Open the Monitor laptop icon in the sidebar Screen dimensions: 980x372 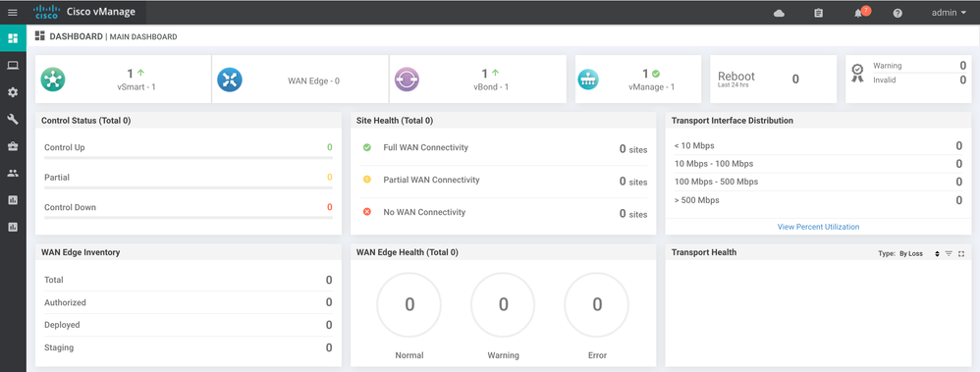pos(13,66)
